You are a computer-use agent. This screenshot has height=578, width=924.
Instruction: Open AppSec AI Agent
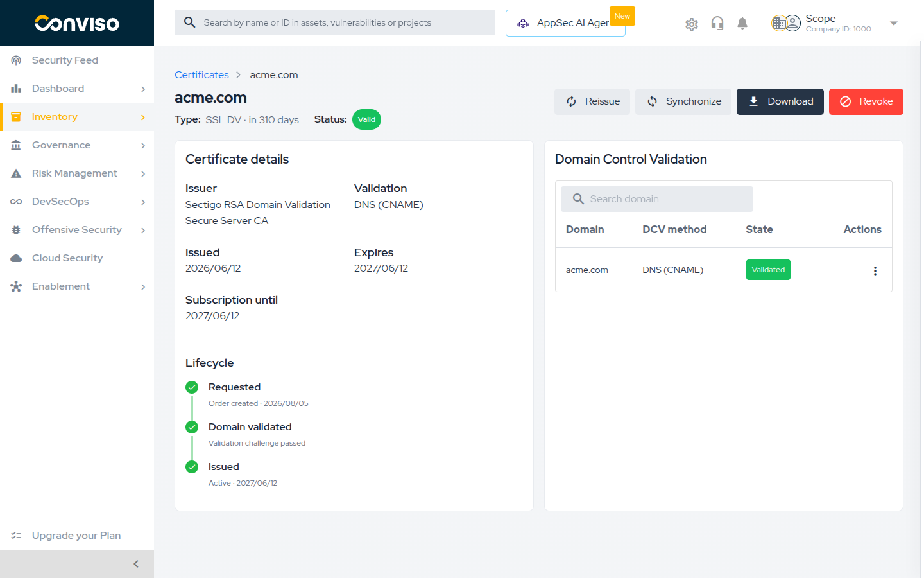(x=565, y=23)
